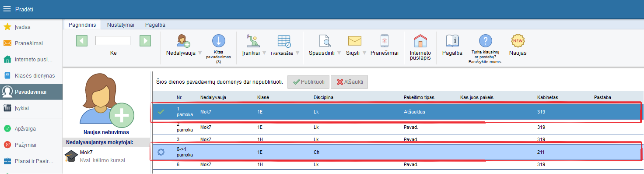Open Interneto pusl... in the sidebar
The width and height of the screenshot is (644, 174).
pos(31,59)
